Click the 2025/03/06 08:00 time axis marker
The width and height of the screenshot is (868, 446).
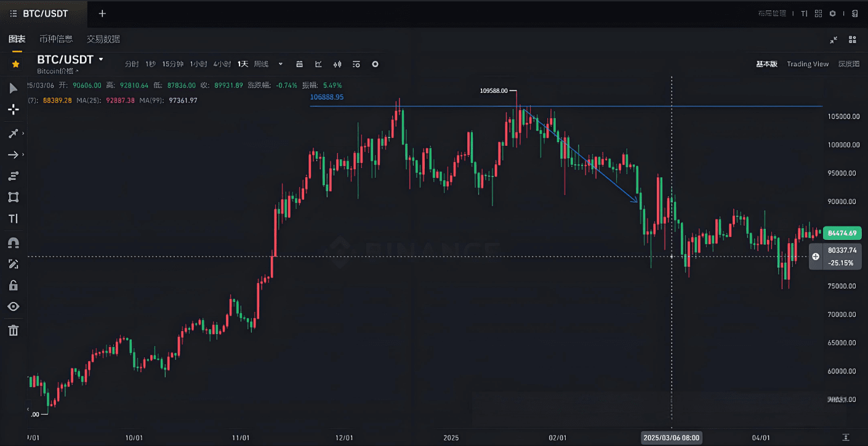(x=671, y=437)
